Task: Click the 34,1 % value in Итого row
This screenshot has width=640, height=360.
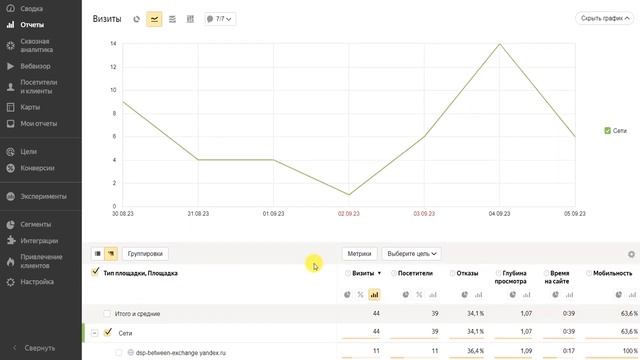Action: [x=475, y=313]
